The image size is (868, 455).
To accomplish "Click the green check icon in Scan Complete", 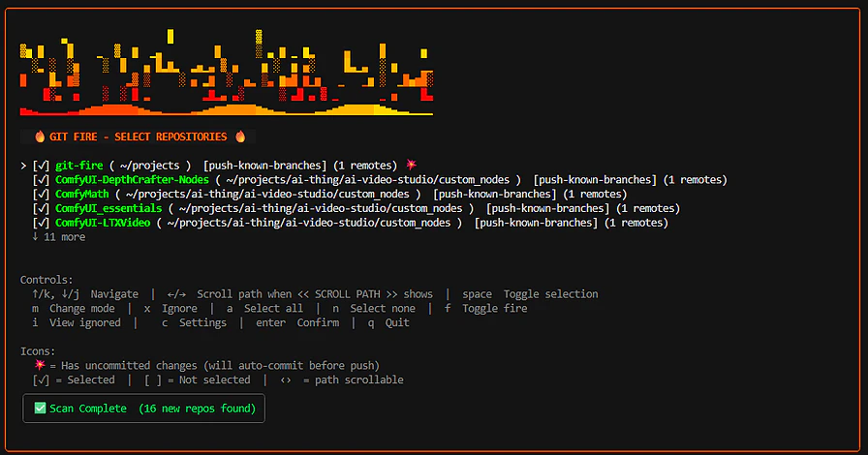I will [40, 409].
